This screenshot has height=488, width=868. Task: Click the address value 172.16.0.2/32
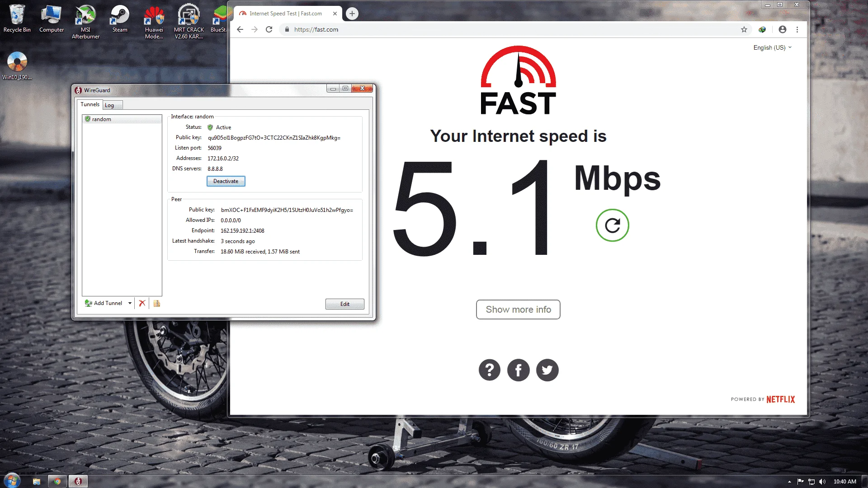(223, 159)
